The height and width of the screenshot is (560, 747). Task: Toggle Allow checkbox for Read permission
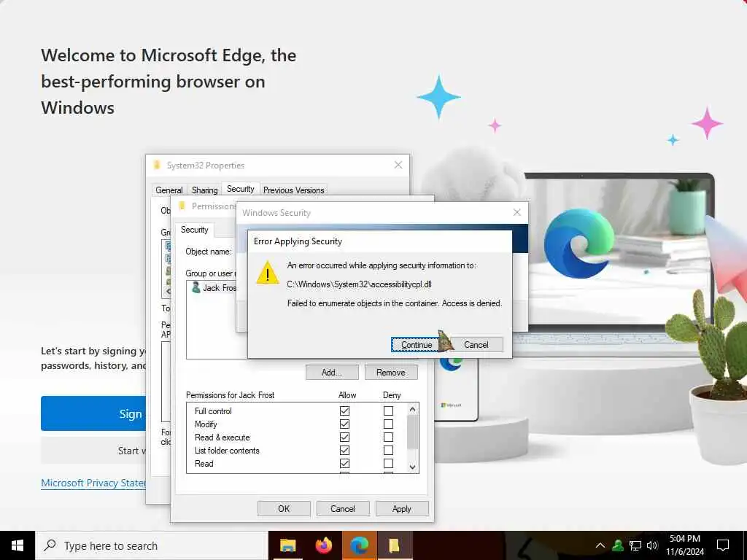[x=344, y=463]
